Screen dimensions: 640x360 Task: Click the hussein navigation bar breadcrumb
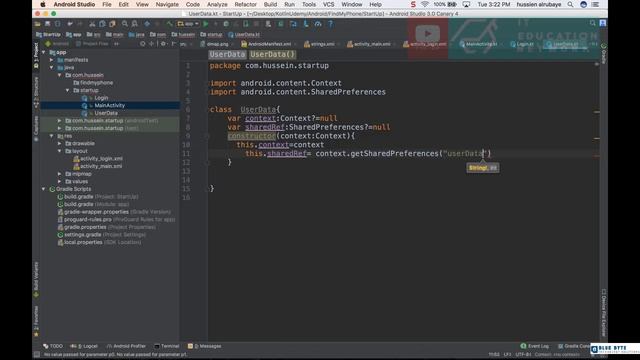[x=183, y=35]
